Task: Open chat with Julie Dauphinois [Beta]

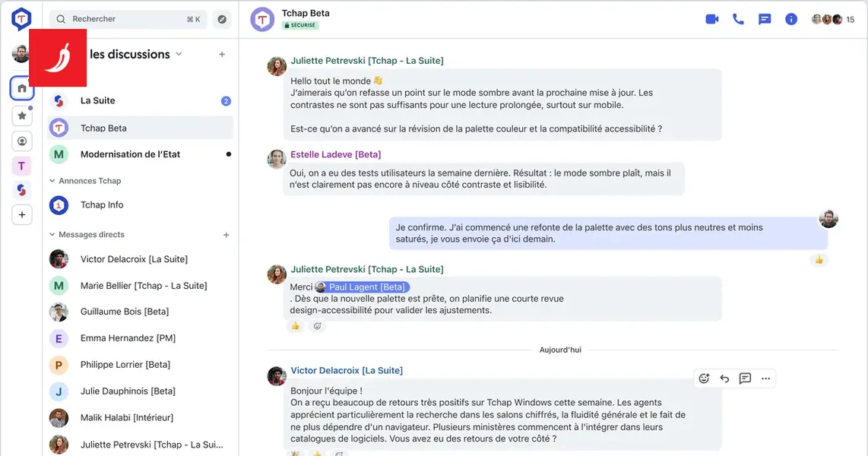Action: (x=141, y=391)
